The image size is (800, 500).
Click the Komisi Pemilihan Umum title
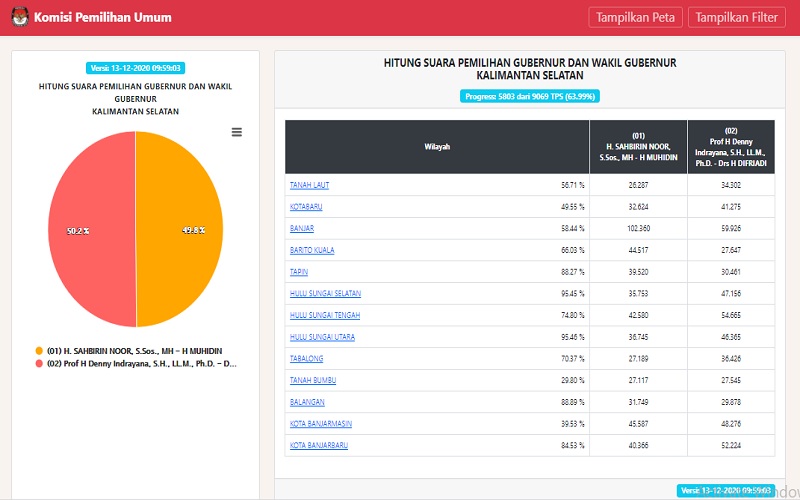point(103,17)
